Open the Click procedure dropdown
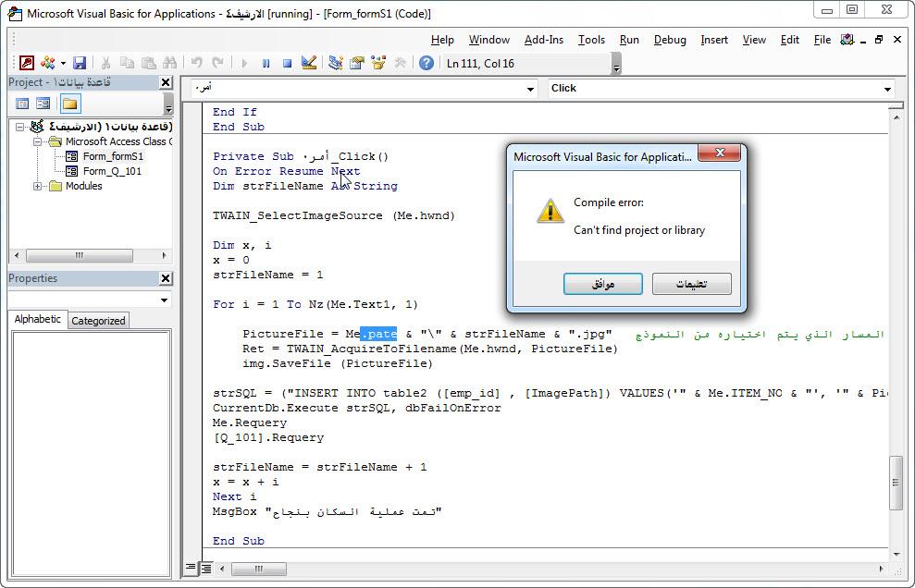This screenshot has width=915, height=588. tap(887, 90)
